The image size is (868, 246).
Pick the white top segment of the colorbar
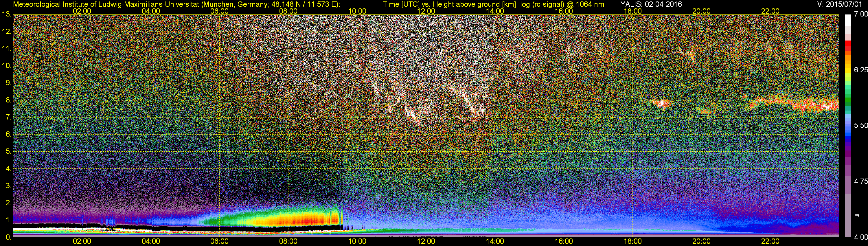[x=847, y=20]
